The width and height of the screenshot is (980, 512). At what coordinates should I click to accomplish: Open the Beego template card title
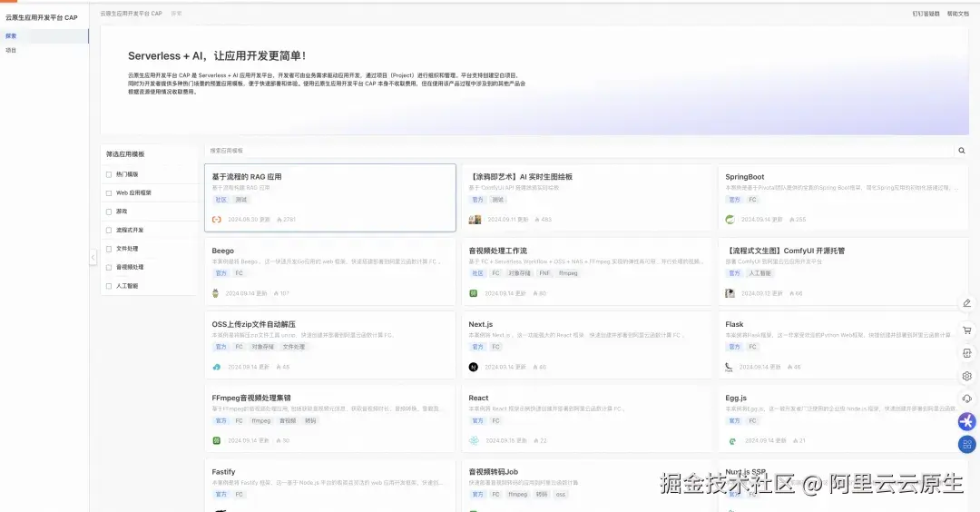click(x=222, y=251)
